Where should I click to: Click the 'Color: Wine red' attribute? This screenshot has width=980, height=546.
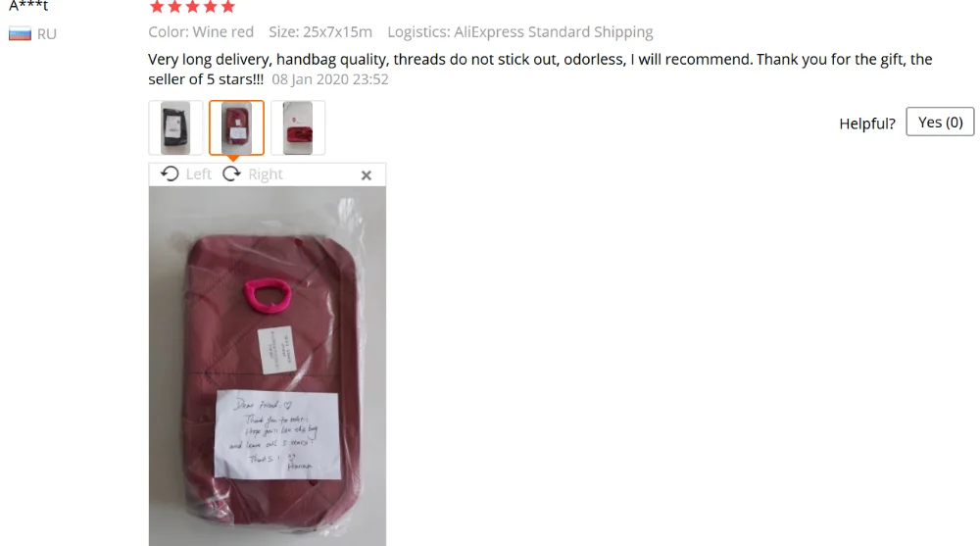point(201,32)
